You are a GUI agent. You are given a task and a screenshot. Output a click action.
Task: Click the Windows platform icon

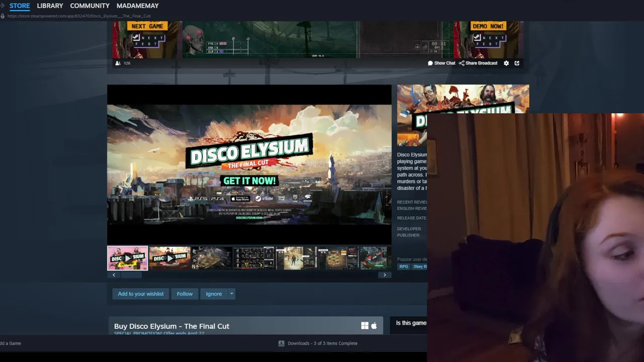pyautogui.click(x=365, y=326)
